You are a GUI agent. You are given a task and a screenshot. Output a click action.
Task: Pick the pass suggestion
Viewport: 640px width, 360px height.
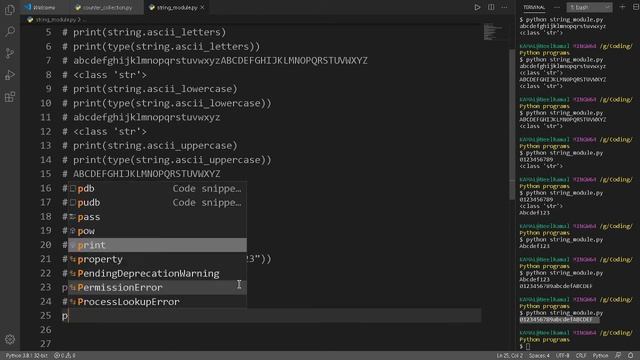pos(157,217)
